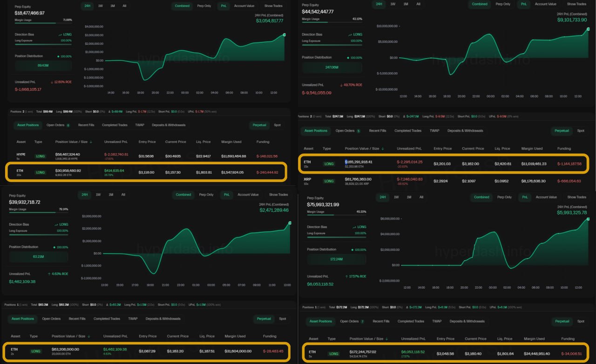Select Account Value view in $39,932,718.72 panel
Screen dimensions: 596x364
coord(248,195)
